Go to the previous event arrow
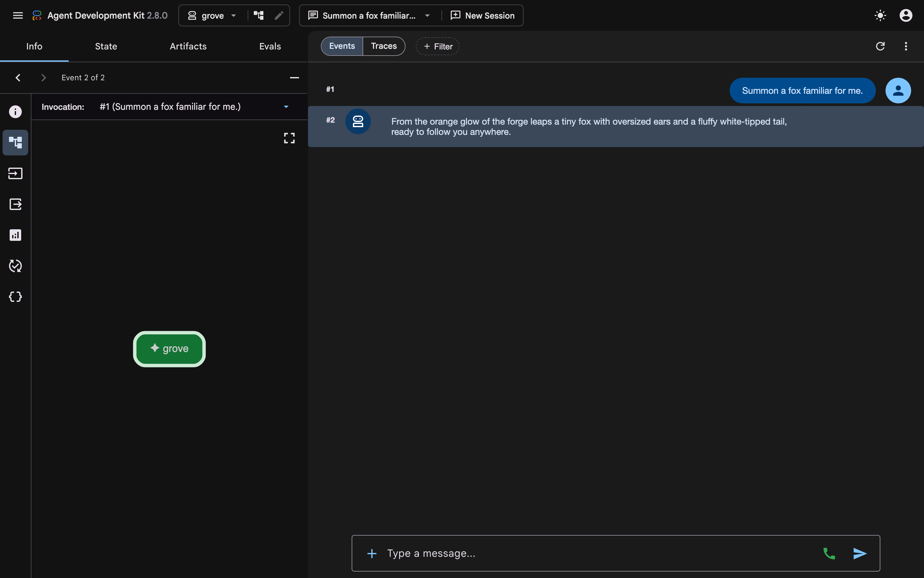This screenshot has height=578, width=924. pyautogui.click(x=18, y=78)
